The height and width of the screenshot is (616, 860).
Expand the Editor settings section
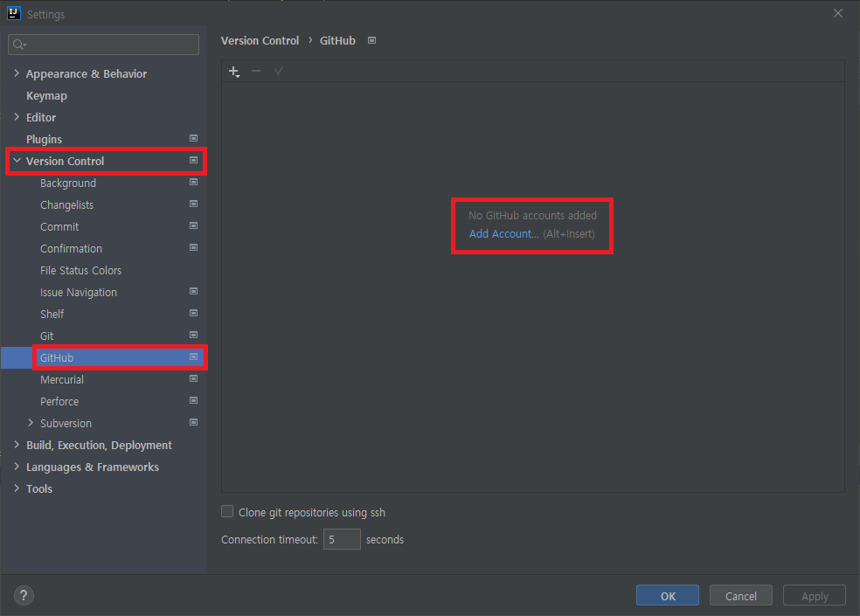(17, 117)
